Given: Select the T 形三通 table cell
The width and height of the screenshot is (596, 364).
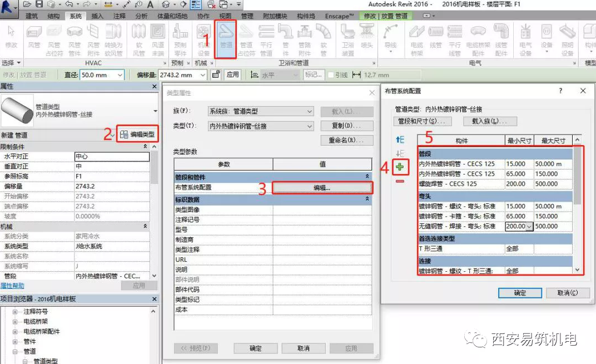Looking at the screenshot, I should [461, 248].
